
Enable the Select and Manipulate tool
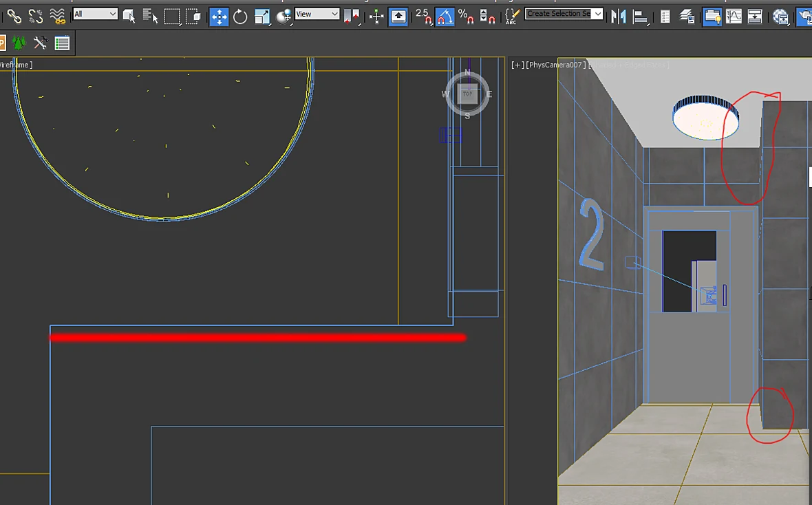(x=376, y=17)
